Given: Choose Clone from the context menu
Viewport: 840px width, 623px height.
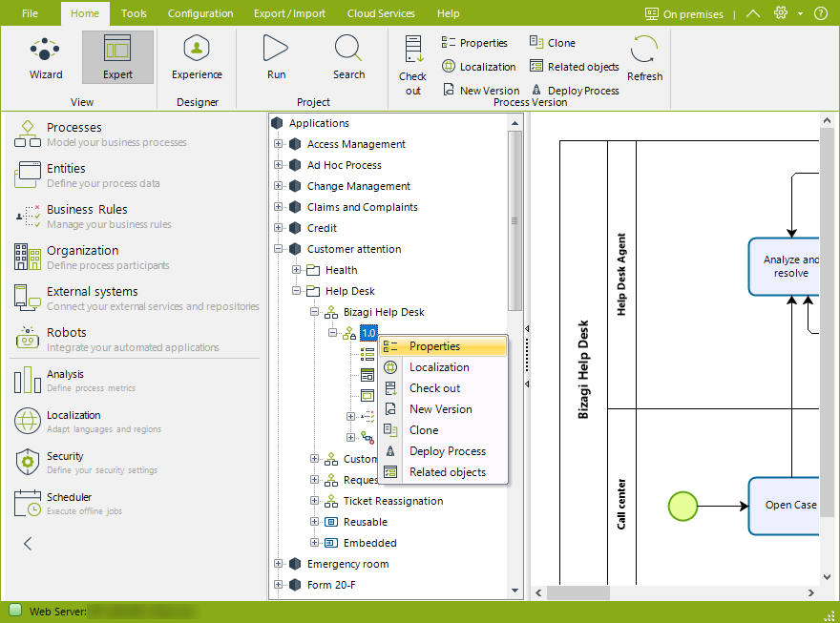Looking at the screenshot, I should coord(443,429).
